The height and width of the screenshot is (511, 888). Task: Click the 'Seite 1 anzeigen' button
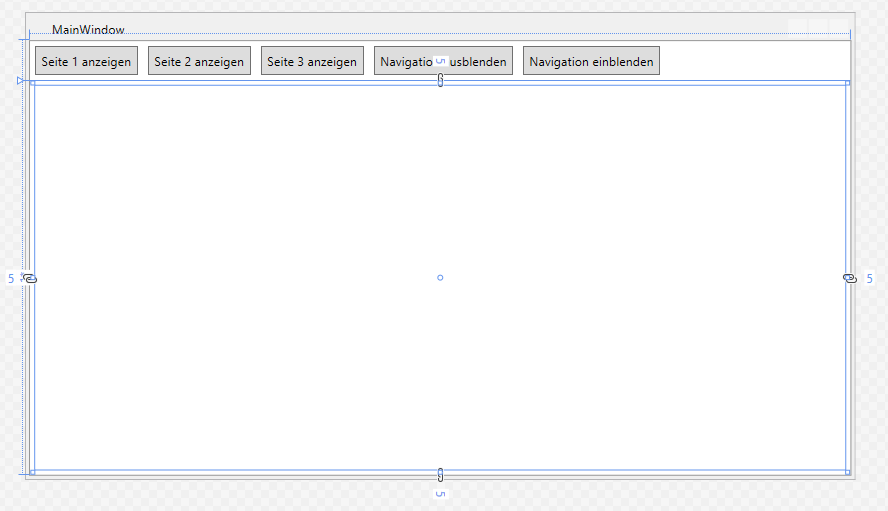click(x=86, y=61)
